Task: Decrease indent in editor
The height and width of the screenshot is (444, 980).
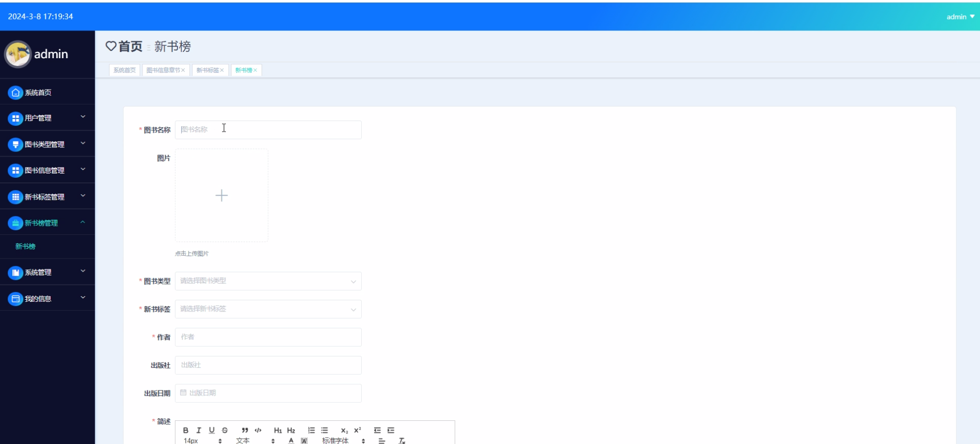Action: coord(377,430)
